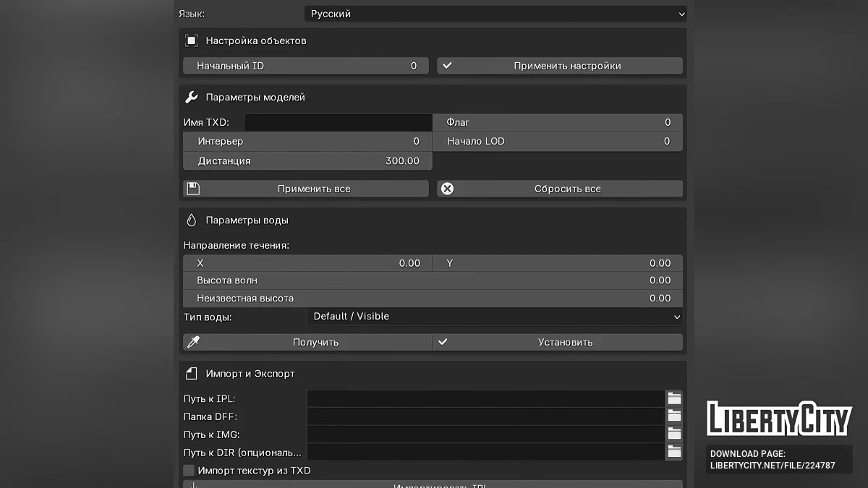Click the Настройка объектов panel icon

[192, 41]
